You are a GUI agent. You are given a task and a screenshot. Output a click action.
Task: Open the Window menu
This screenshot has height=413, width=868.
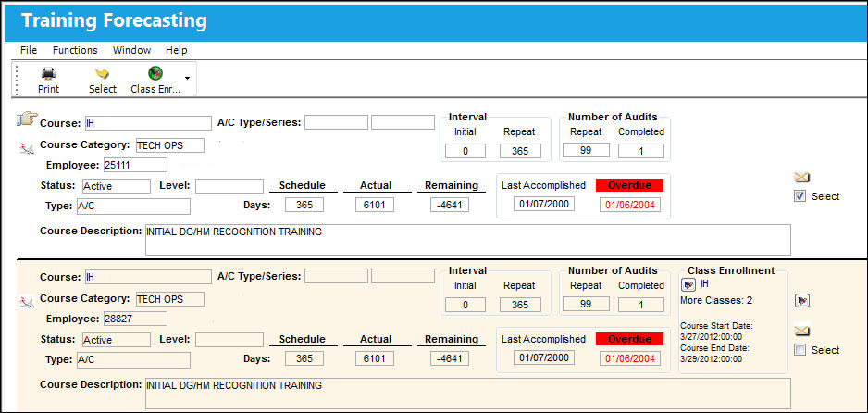point(131,50)
